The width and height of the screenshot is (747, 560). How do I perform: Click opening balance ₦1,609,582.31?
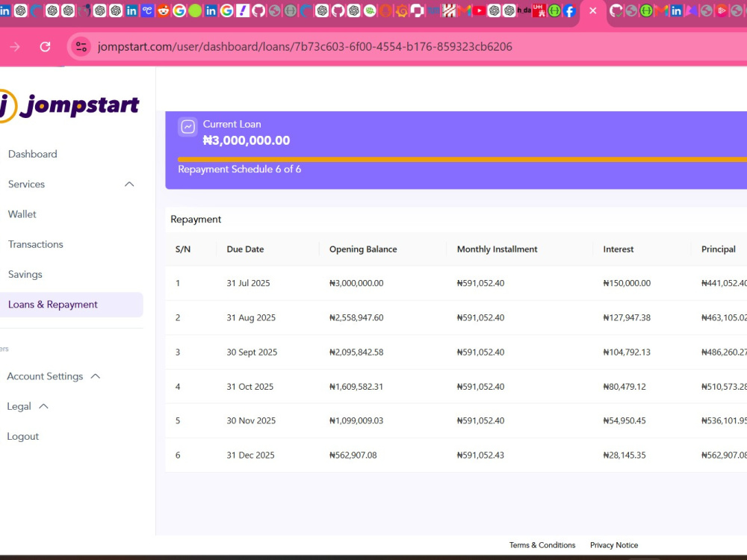(x=356, y=387)
